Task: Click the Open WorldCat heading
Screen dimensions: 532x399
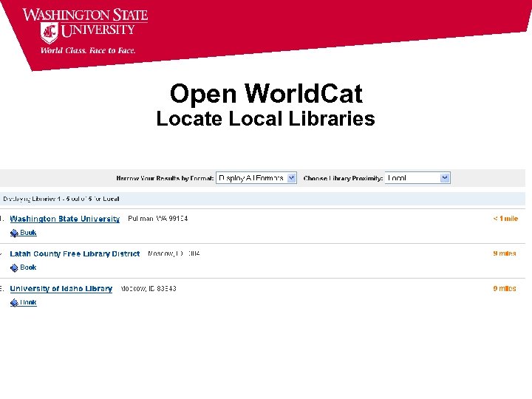Action: tap(266, 93)
